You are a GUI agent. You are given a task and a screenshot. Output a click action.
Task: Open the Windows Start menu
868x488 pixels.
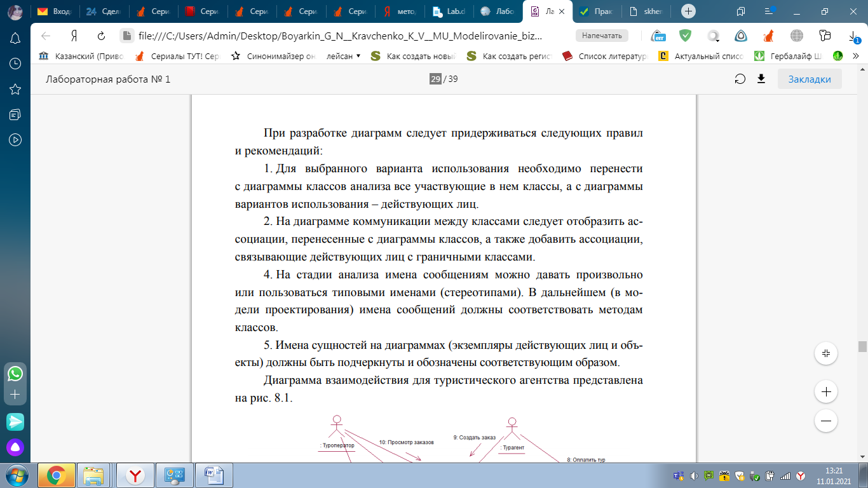pos(15,475)
